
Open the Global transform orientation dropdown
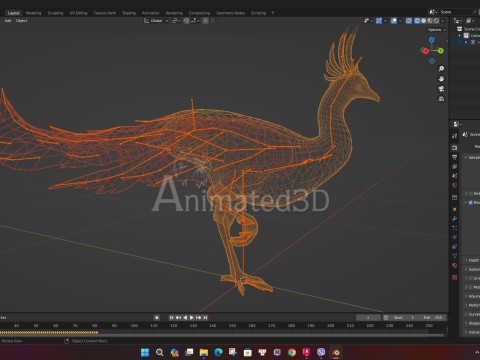pyautogui.click(x=156, y=21)
